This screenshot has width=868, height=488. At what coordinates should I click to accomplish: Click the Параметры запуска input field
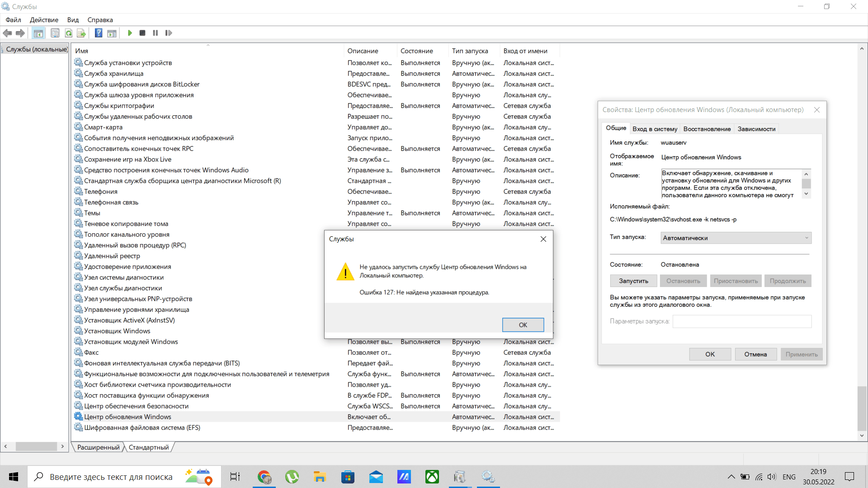742,321
